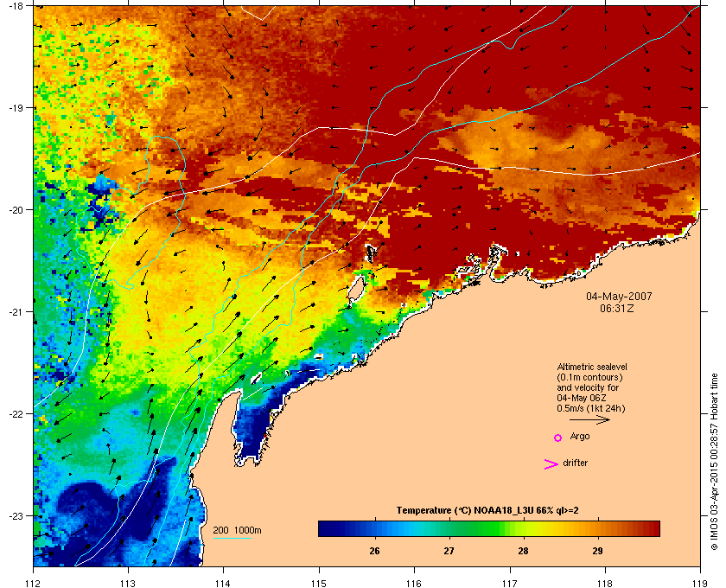Image resolution: width=726 pixels, height=588 pixels.
Task: Click the '200 1000m' isobath label
Action: point(237,530)
